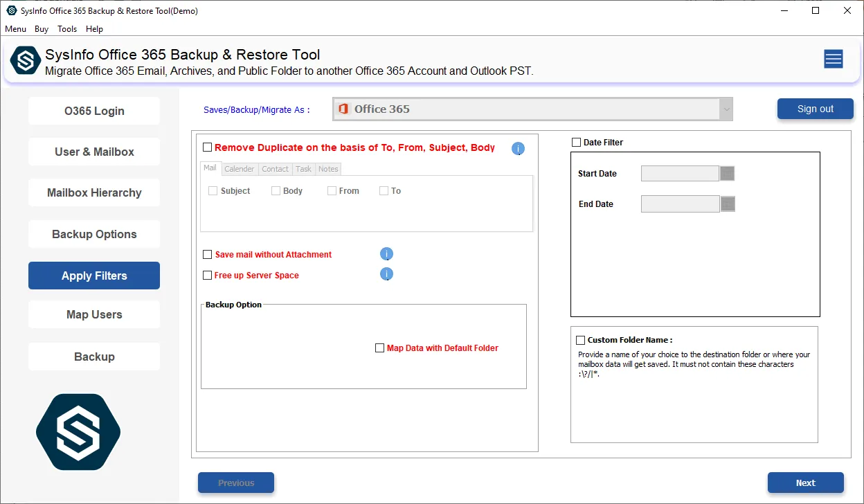Click the hamburger menu icon in header

pyautogui.click(x=833, y=60)
